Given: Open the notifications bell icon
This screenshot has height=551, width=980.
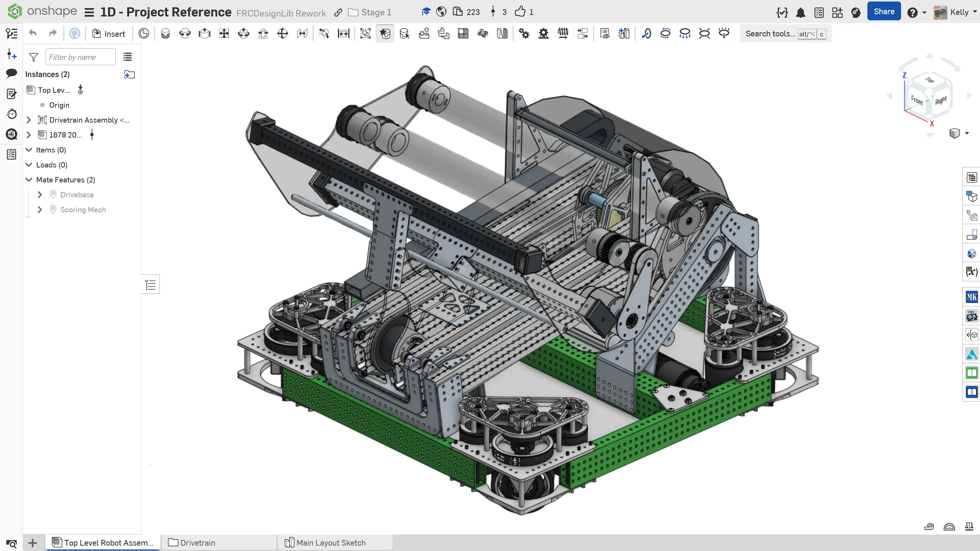Looking at the screenshot, I should (x=800, y=13).
